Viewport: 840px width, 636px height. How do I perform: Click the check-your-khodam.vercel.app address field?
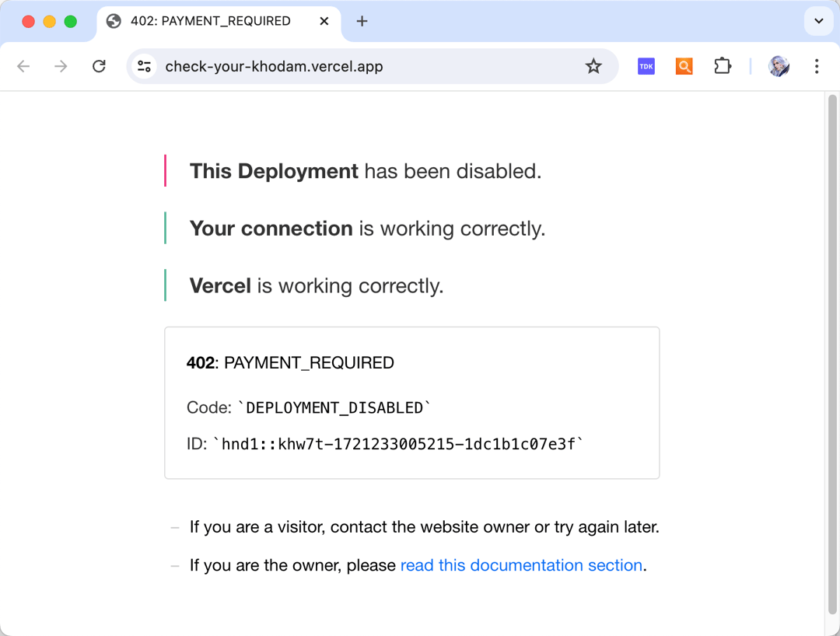(x=350, y=66)
